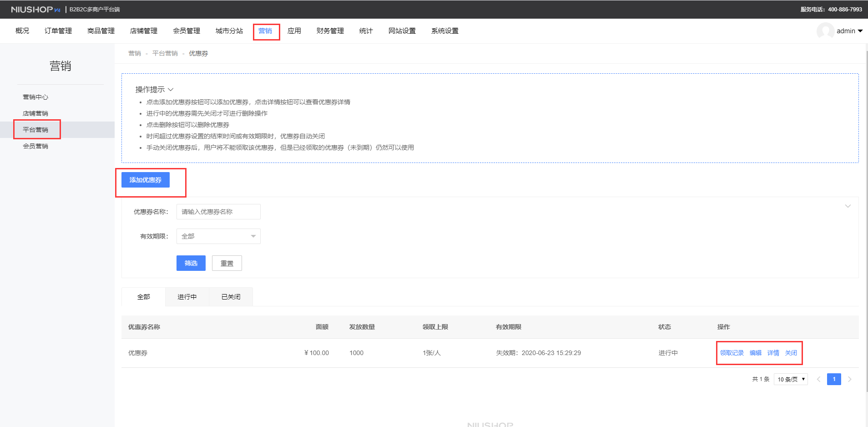Open 城市分站 in top navigation

pyautogui.click(x=229, y=31)
